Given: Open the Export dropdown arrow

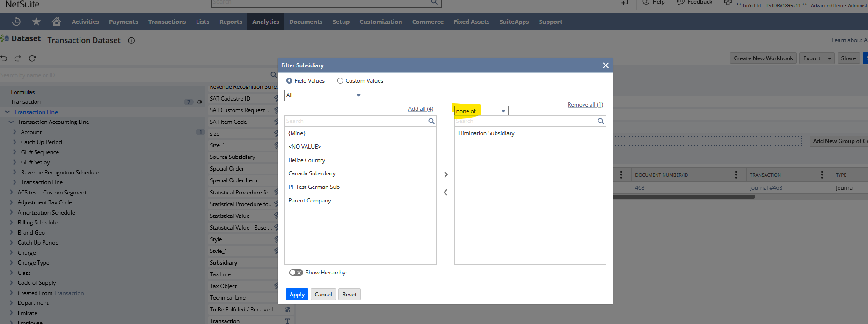Looking at the screenshot, I should 830,58.
